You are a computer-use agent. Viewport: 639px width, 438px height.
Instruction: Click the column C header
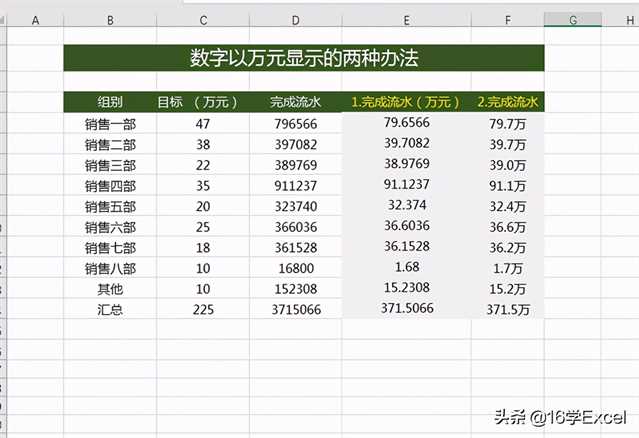click(203, 20)
